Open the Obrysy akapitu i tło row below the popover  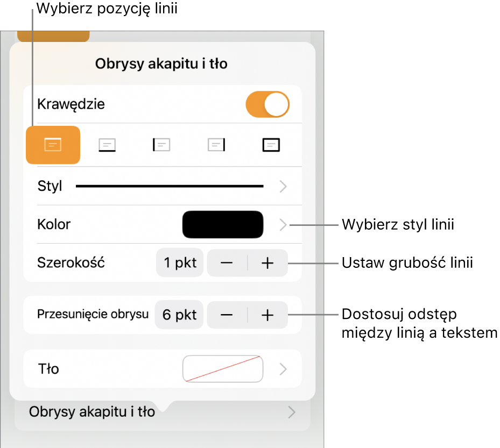pos(163,412)
